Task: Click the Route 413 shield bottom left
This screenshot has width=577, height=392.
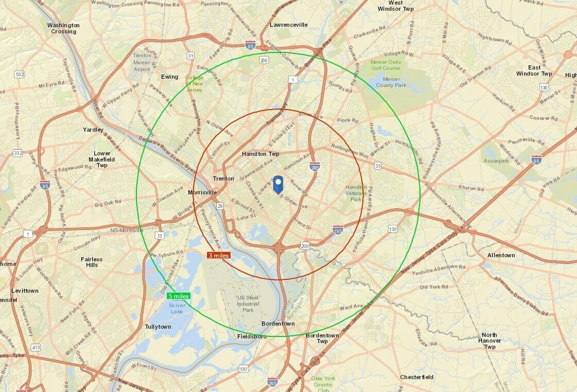Action: [x=36, y=347]
